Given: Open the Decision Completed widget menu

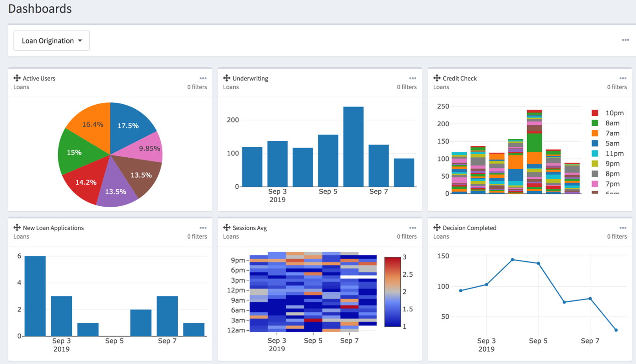Looking at the screenshot, I should (x=622, y=228).
